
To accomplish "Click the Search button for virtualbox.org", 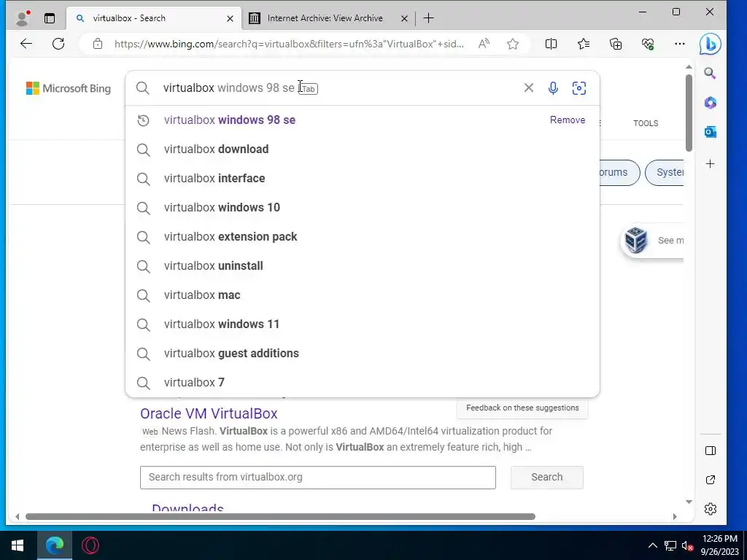I will pyautogui.click(x=547, y=477).
